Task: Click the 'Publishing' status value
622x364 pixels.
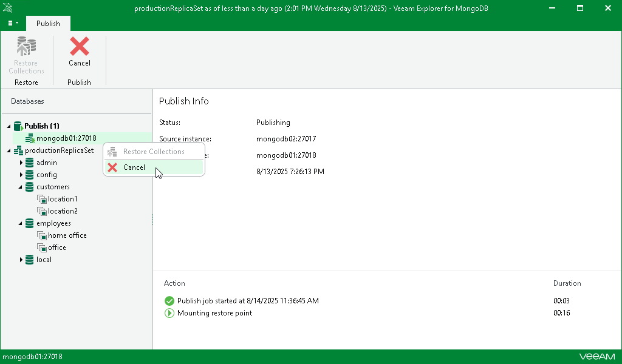Action: point(273,123)
